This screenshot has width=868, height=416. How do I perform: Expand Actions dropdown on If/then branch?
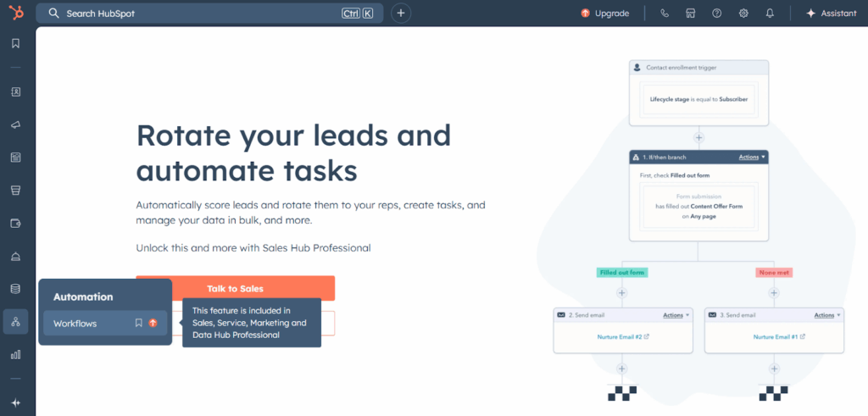tap(751, 157)
